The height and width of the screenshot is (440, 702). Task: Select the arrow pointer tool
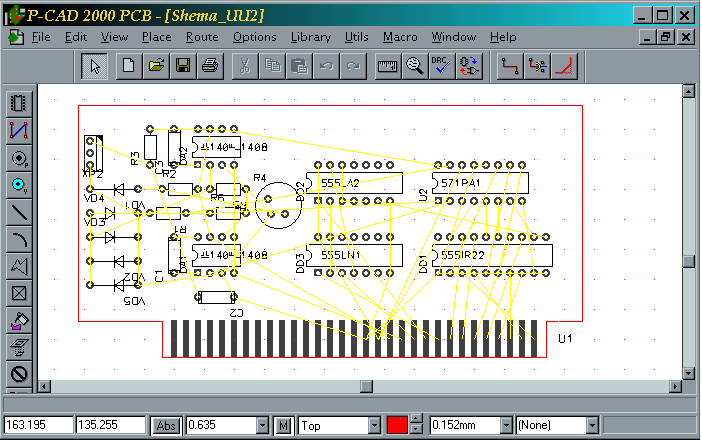[94, 66]
